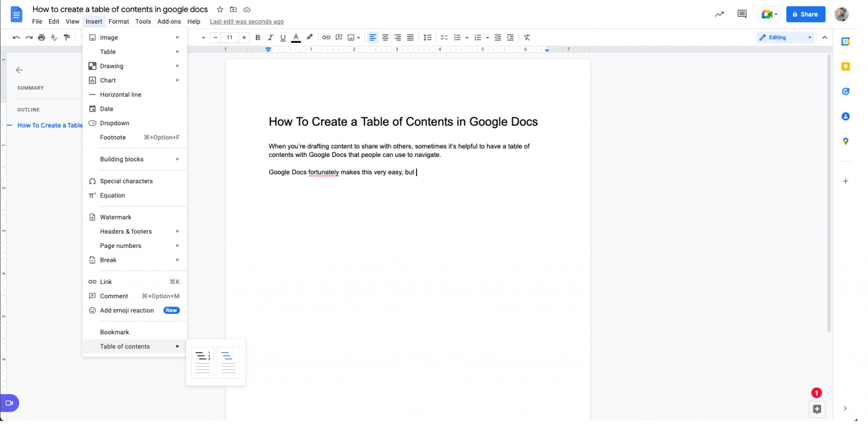This screenshot has height=424, width=868.
Task: Click the numbered list icon
Action: pos(478,38)
